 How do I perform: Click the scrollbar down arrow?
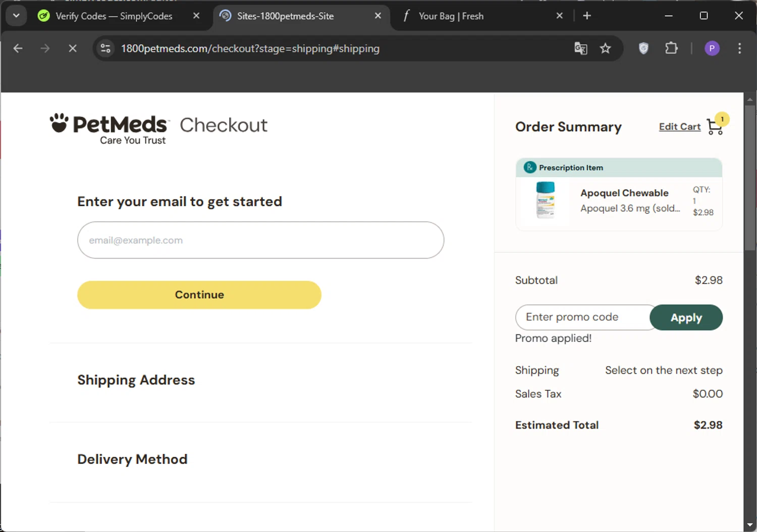pyautogui.click(x=750, y=525)
